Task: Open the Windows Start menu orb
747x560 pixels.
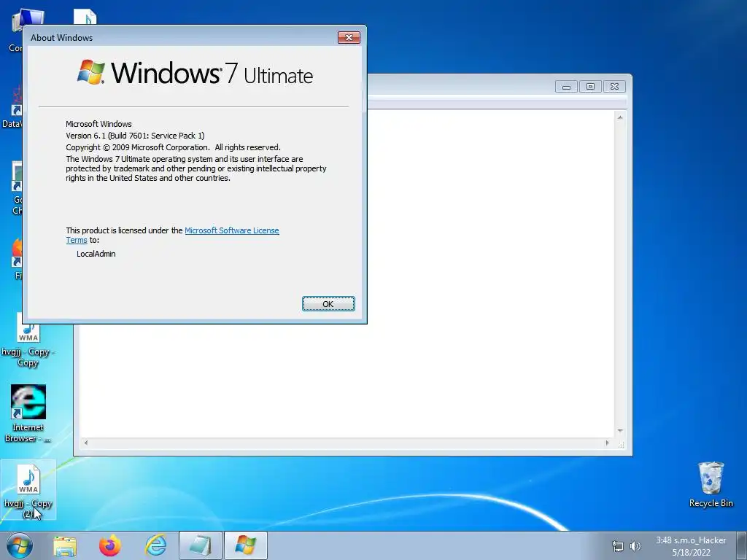Action: pyautogui.click(x=20, y=545)
